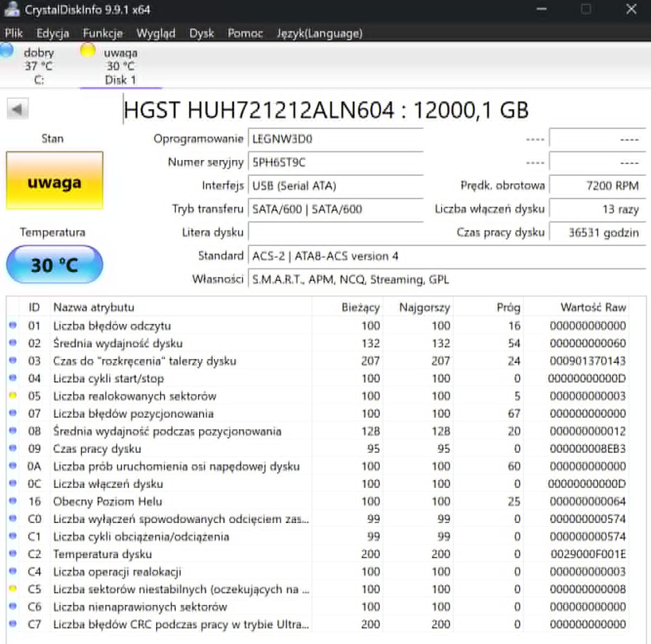Click the Interfejs field USB (Serial ATA)
651x644 pixels.
pyautogui.click(x=335, y=186)
